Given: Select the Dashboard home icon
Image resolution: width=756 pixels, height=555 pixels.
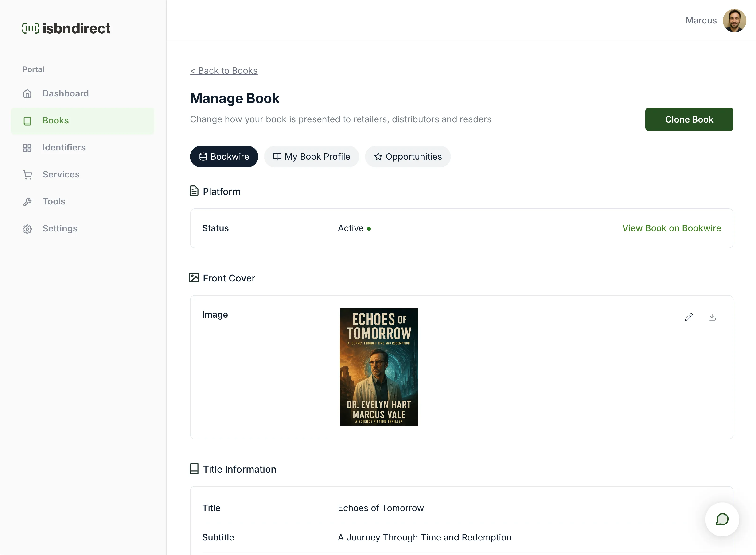Looking at the screenshot, I should tap(27, 93).
